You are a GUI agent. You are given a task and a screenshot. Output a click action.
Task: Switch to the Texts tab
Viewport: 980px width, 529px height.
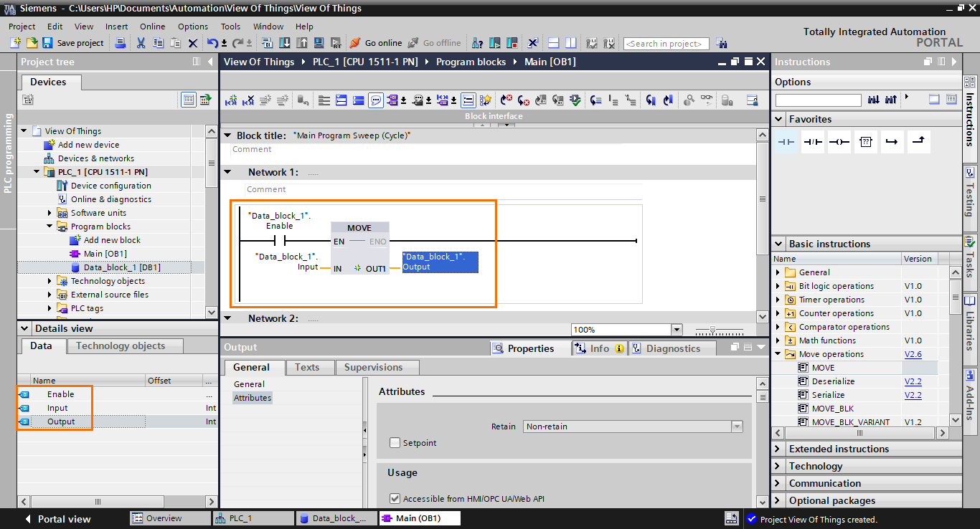tap(307, 367)
